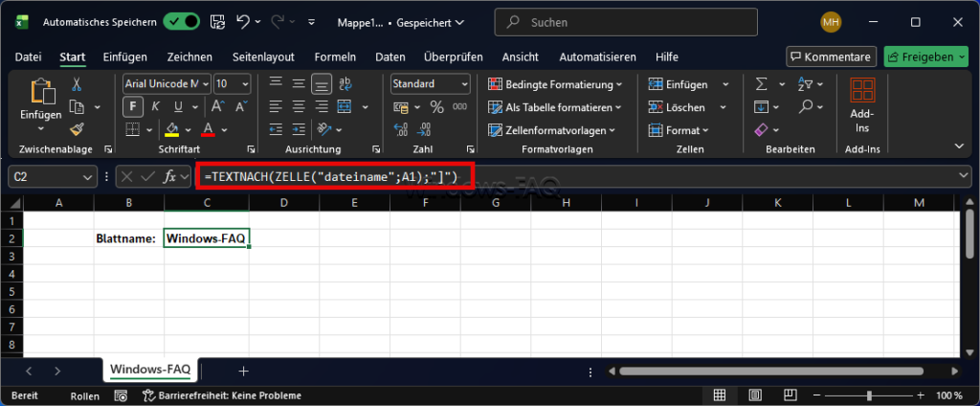Apply yellow fill color

click(172, 129)
